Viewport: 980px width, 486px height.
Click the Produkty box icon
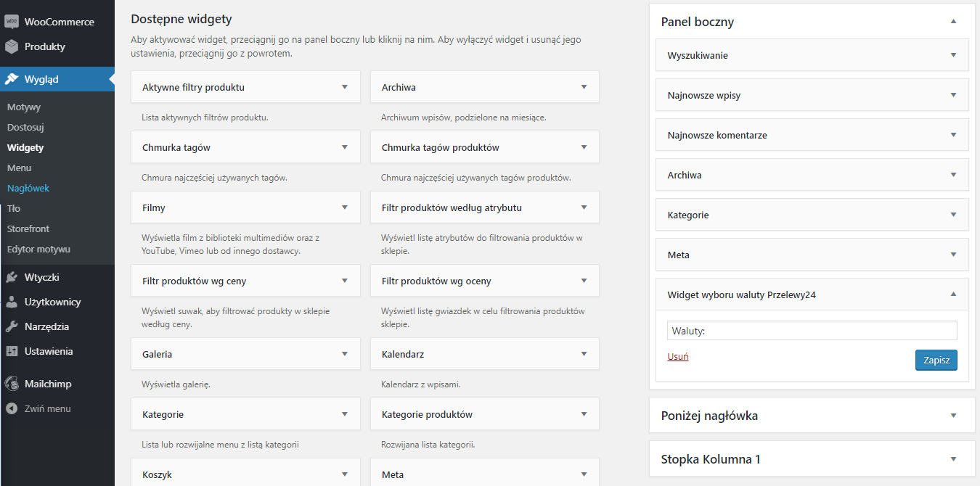12,46
